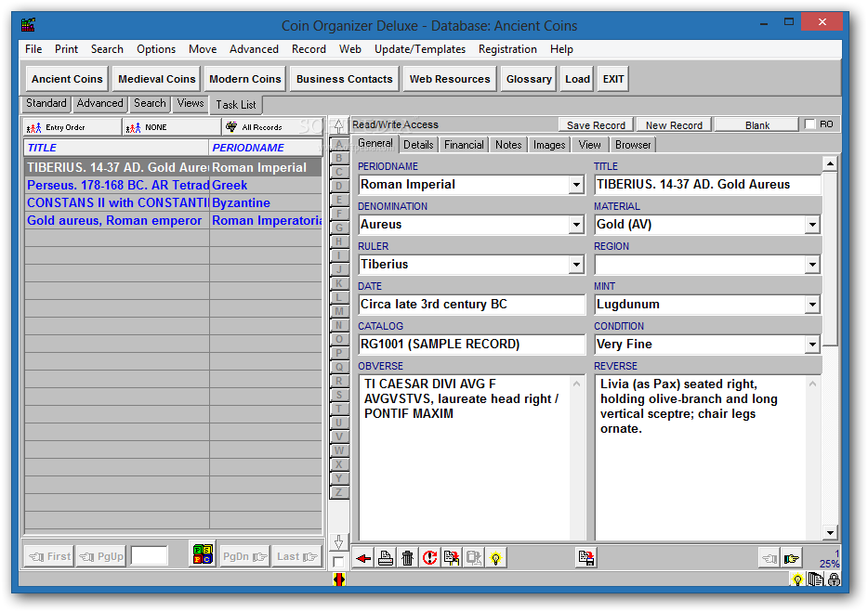Expand the REGION dropdown
Screen dimensions: 868x612
812,265
